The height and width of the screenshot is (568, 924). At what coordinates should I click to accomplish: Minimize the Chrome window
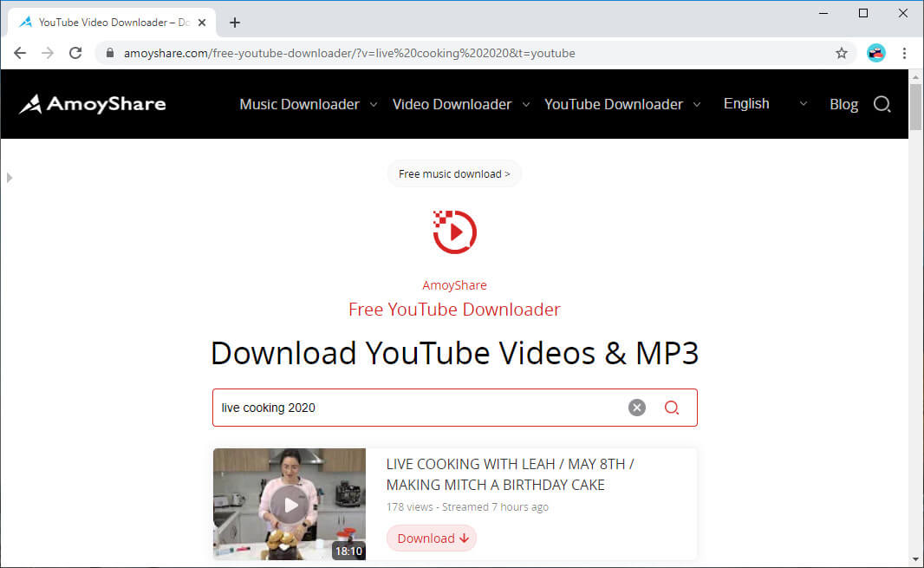click(823, 13)
